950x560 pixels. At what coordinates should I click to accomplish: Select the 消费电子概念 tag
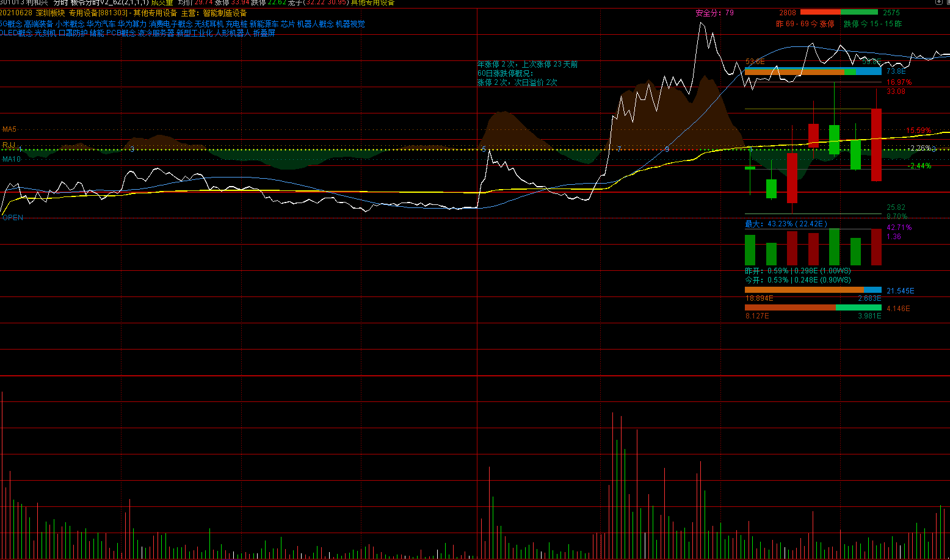coord(170,24)
